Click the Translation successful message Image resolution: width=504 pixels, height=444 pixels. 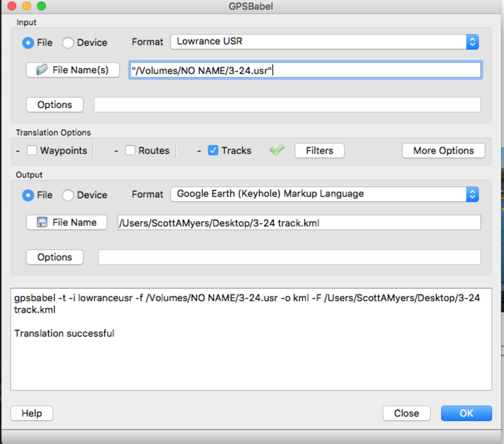click(64, 334)
